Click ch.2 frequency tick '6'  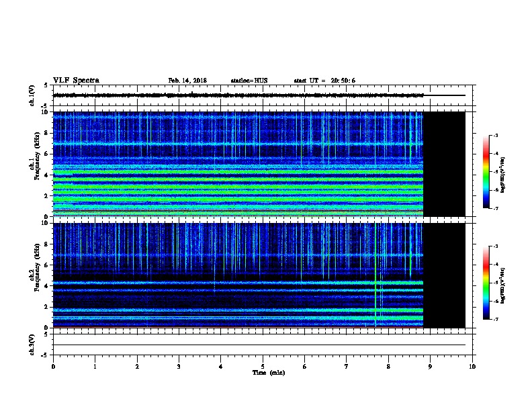(x=46, y=265)
